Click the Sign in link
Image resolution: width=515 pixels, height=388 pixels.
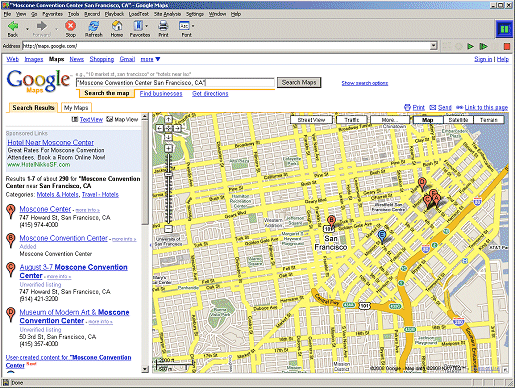tap(483, 59)
